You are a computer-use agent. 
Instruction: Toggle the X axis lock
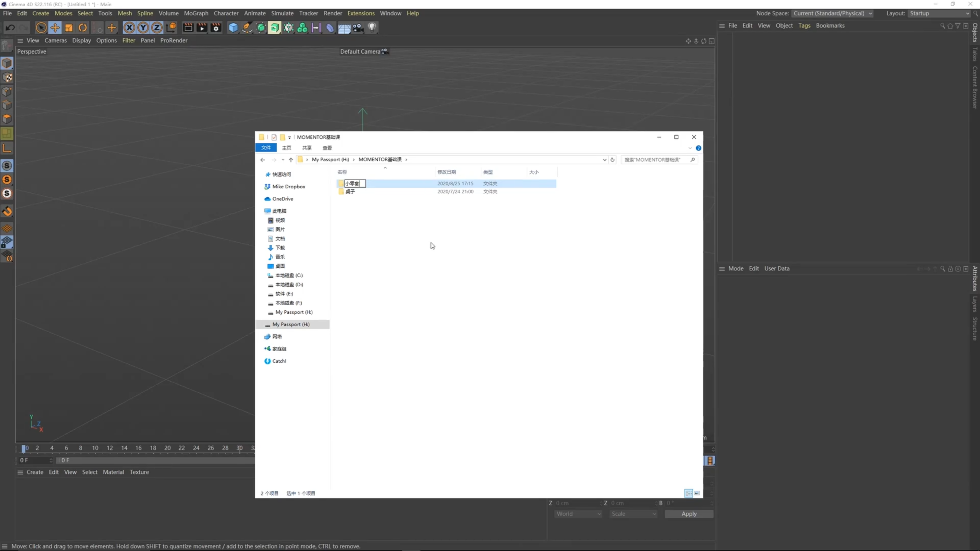tap(129, 27)
